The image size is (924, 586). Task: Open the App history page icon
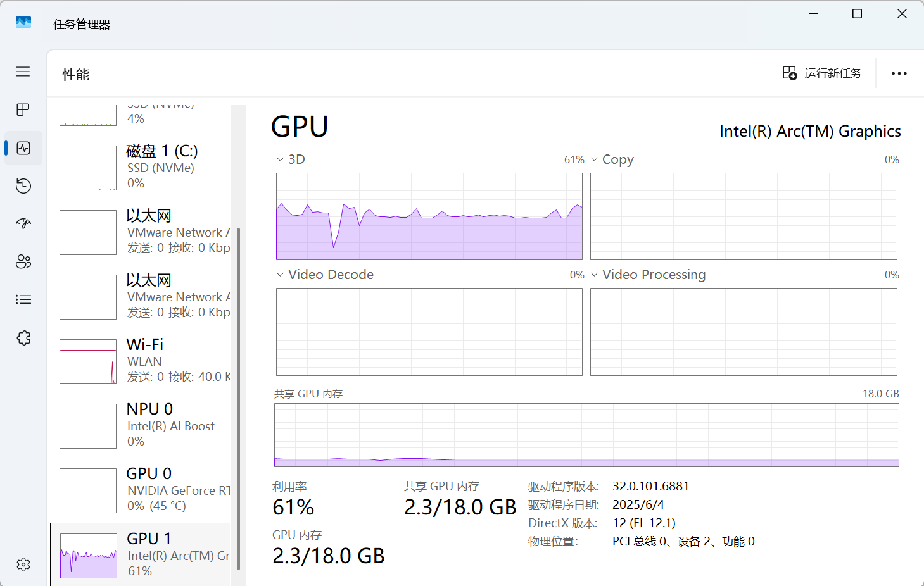(x=23, y=185)
